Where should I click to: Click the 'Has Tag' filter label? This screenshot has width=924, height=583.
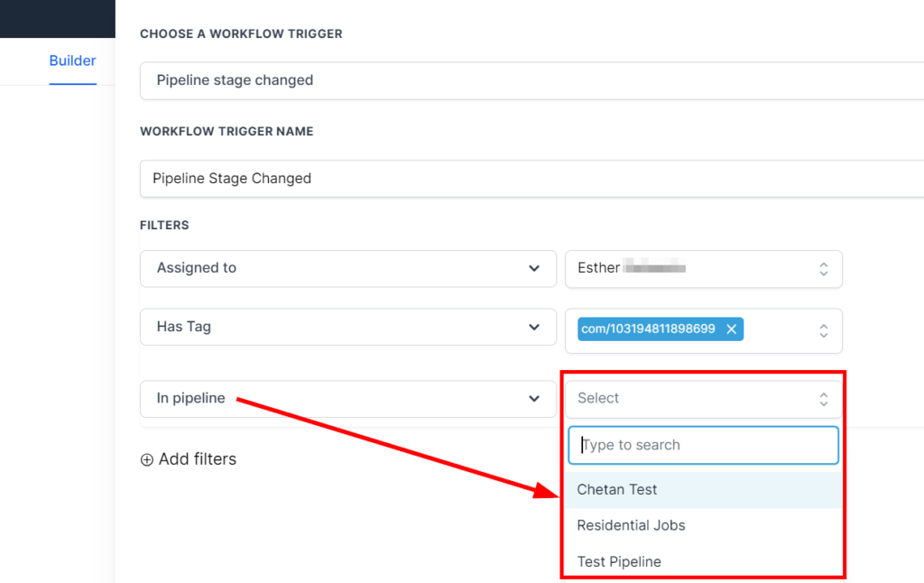184,327
